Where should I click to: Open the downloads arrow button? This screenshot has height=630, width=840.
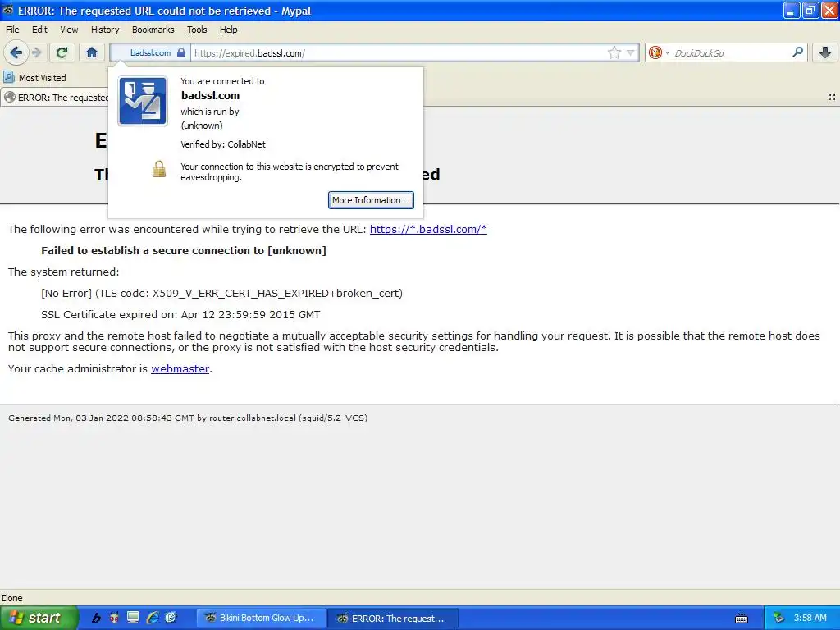825,52
